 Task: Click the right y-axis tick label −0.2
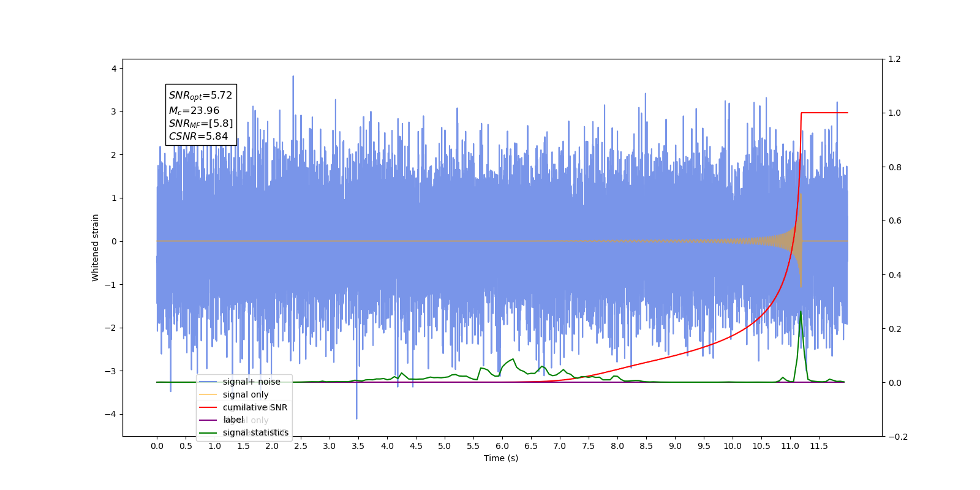pos(898,436)
